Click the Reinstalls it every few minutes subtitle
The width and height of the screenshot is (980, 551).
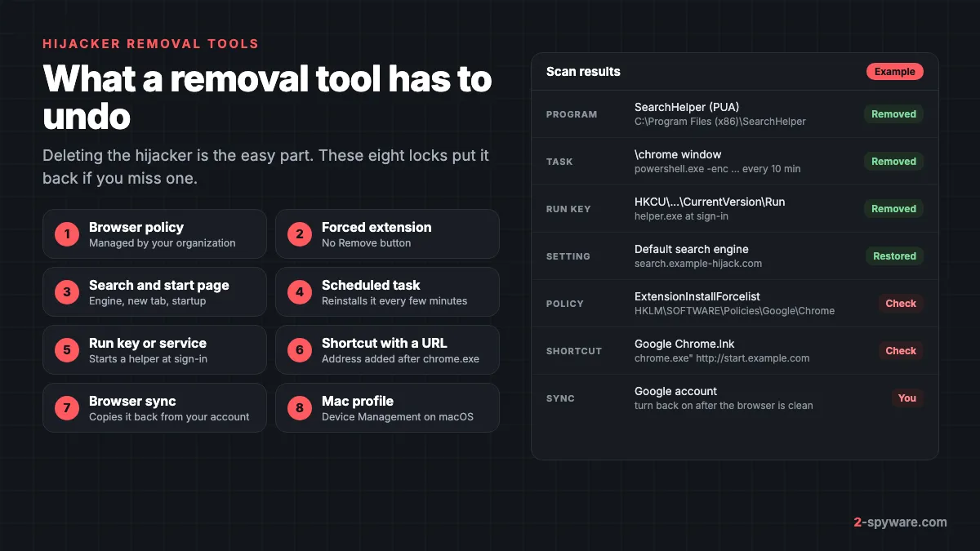pos(394,300)
